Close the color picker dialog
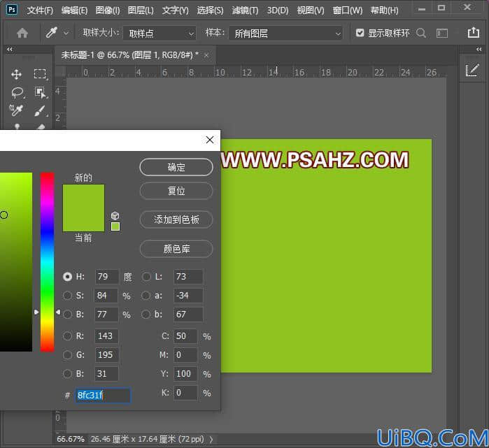Screen dimensions: 489x448 coord(210,140)
